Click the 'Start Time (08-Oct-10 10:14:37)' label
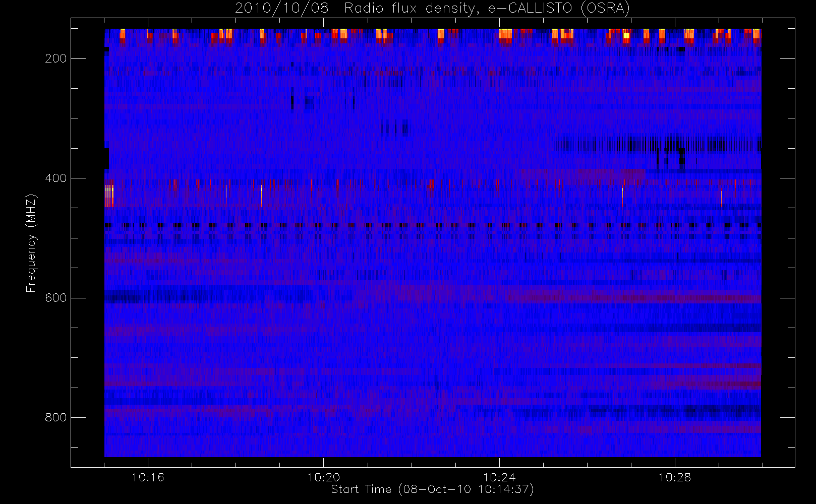816x504 pixels. click(x=433, y=489)
